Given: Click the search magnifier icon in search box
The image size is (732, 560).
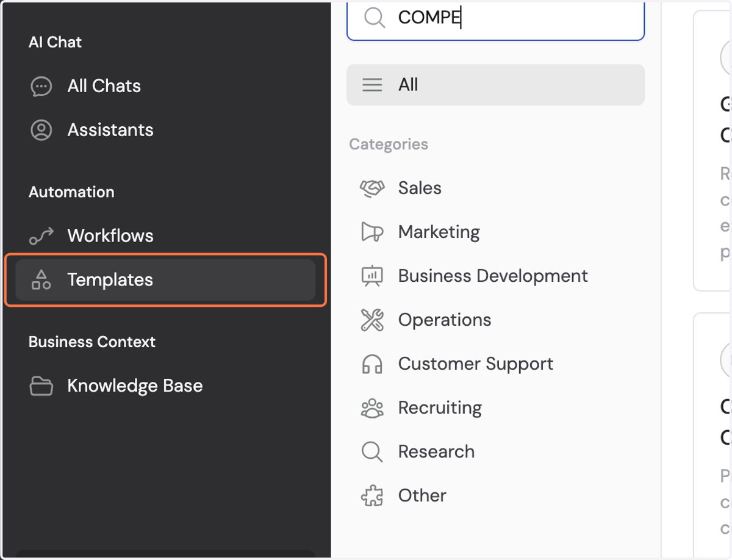Looking at the screenshot, I should pyautogui.click(x=374, y=18).
